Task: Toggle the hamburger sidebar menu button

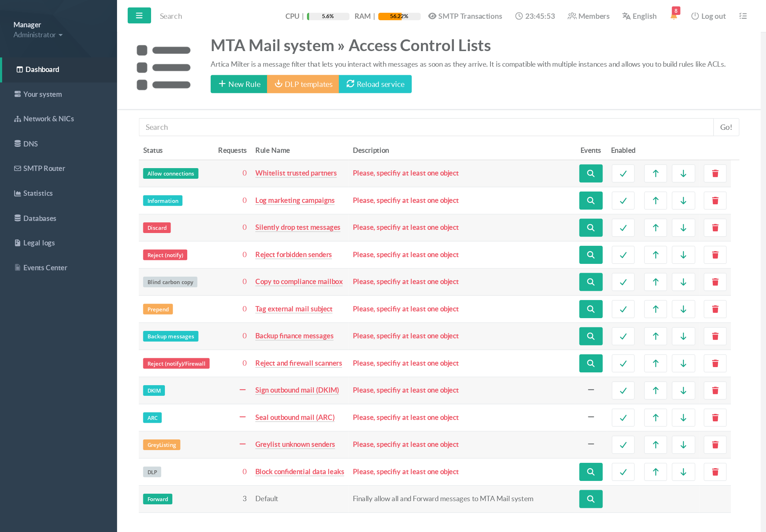Action: click(x=139, y=16)
